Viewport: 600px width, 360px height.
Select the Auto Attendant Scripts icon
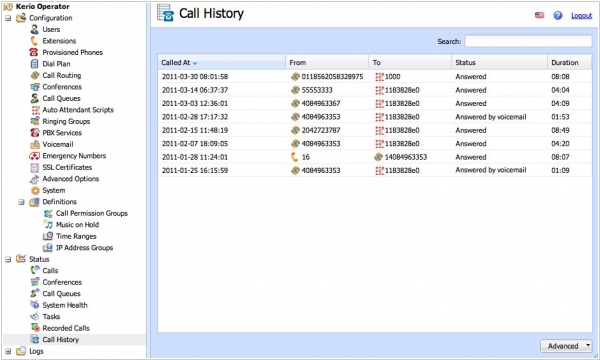[35, 110]
